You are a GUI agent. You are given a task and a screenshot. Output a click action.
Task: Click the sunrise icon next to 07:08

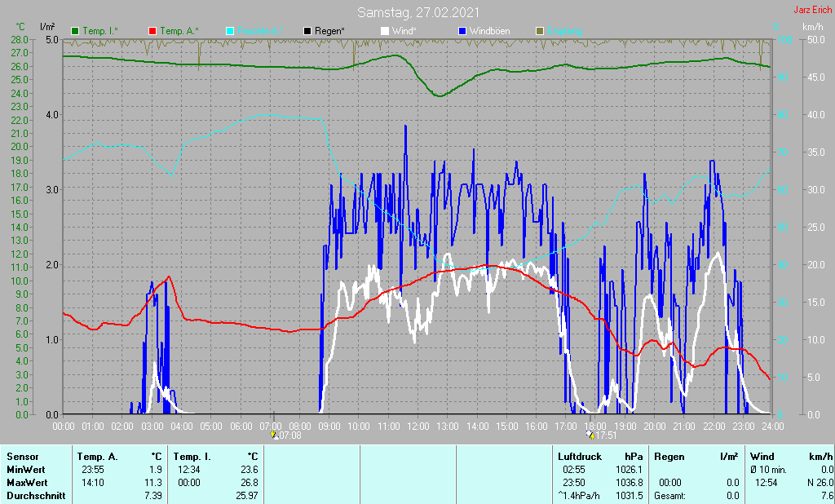coord(274,435)
